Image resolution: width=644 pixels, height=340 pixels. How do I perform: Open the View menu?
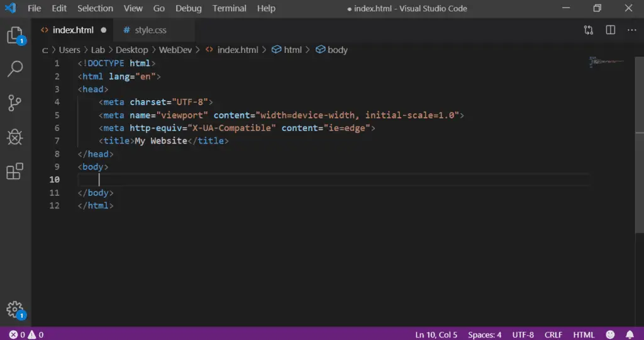pos(133,8)
